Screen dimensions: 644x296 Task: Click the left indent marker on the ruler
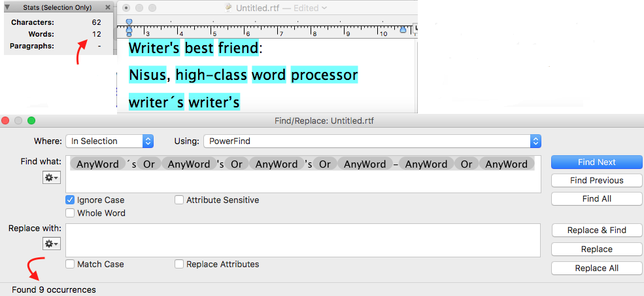click(129, 29)
